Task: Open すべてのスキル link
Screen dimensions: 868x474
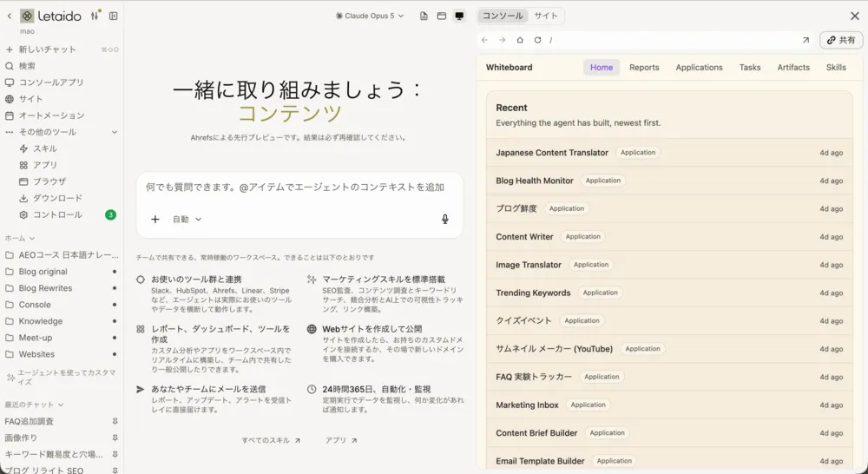Action: point(271,440)
